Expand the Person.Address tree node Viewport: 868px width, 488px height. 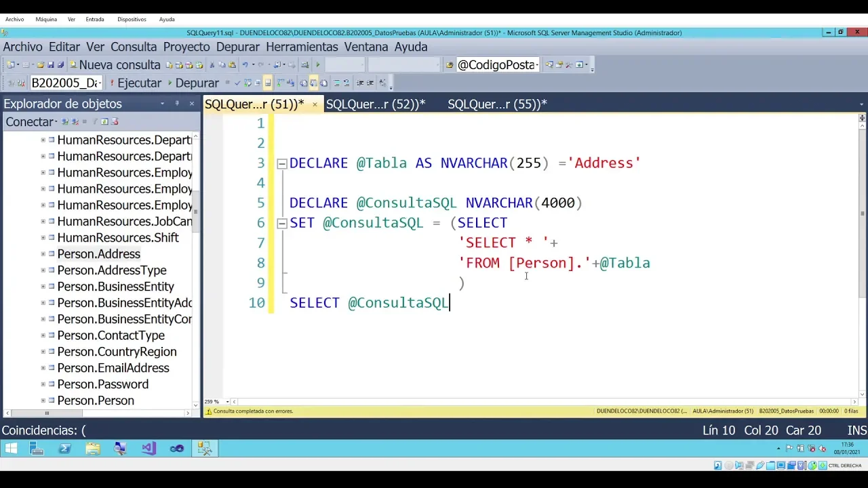tap(43, 254)
